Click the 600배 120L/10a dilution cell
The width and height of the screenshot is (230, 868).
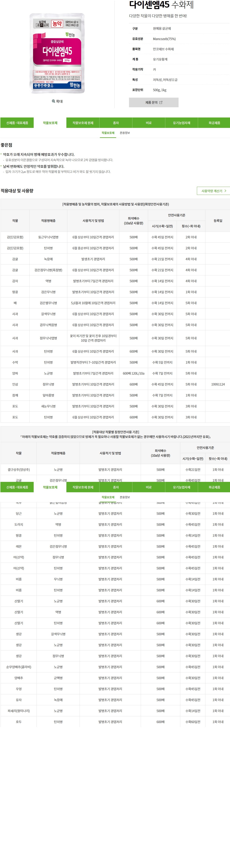click(x=134, y=373)
